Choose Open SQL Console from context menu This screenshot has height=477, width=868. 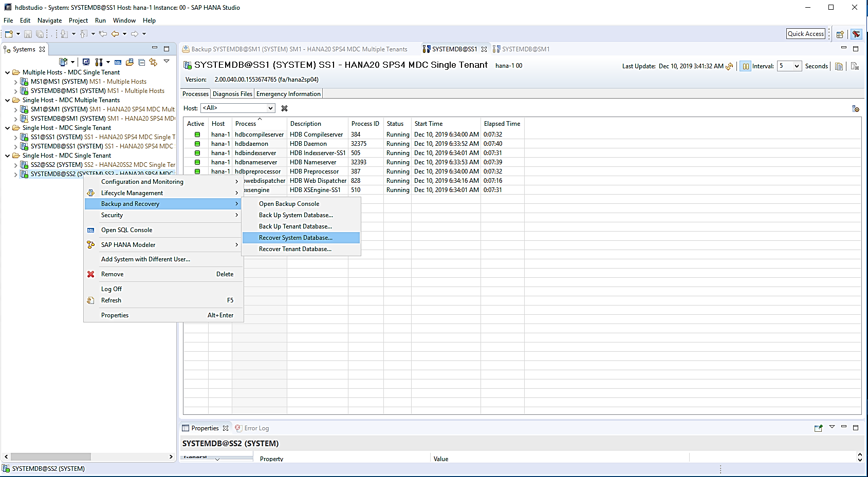click(x=126, y=230)
